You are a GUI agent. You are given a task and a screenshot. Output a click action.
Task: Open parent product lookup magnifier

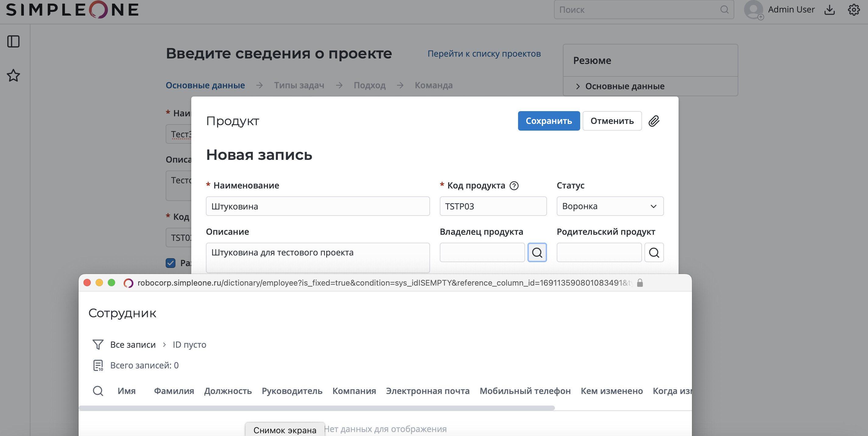tap(654, 252)
